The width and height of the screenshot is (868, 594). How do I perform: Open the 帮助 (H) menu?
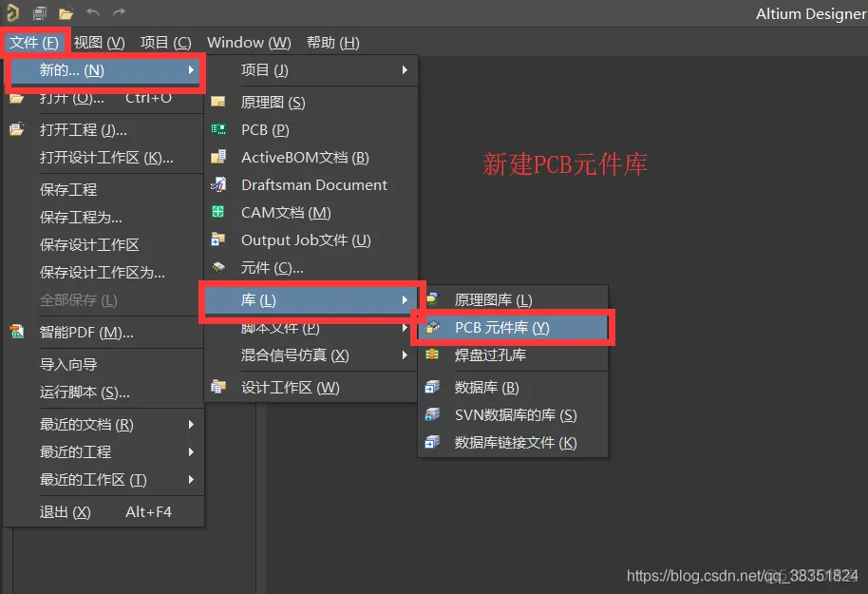point(332,42)
